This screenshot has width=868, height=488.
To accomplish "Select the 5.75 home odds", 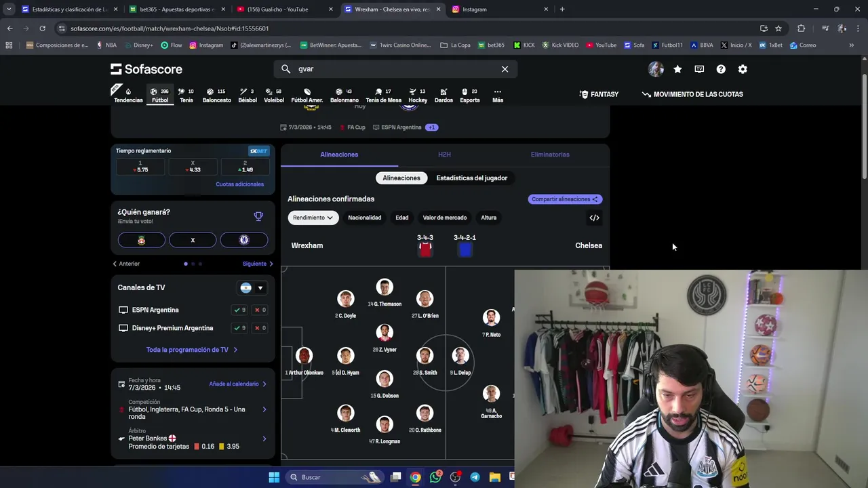I will pyautogui.click(x=140, y=167).
